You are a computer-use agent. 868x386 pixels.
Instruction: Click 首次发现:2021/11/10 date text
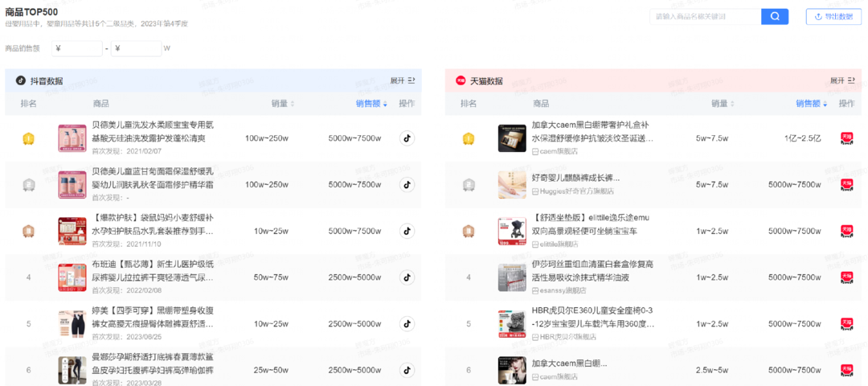[x=126, y=244]
